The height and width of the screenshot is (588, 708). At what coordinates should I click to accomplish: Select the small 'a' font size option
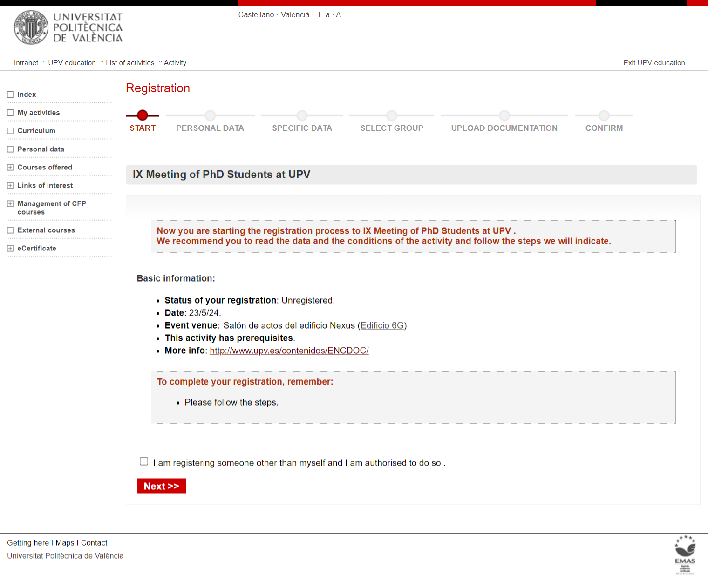point(327,14)
